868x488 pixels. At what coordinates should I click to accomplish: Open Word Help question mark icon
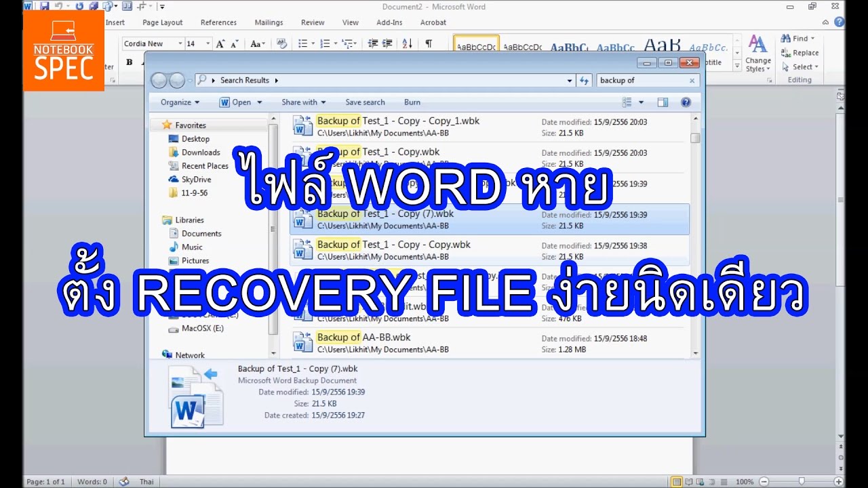(841, 22)
